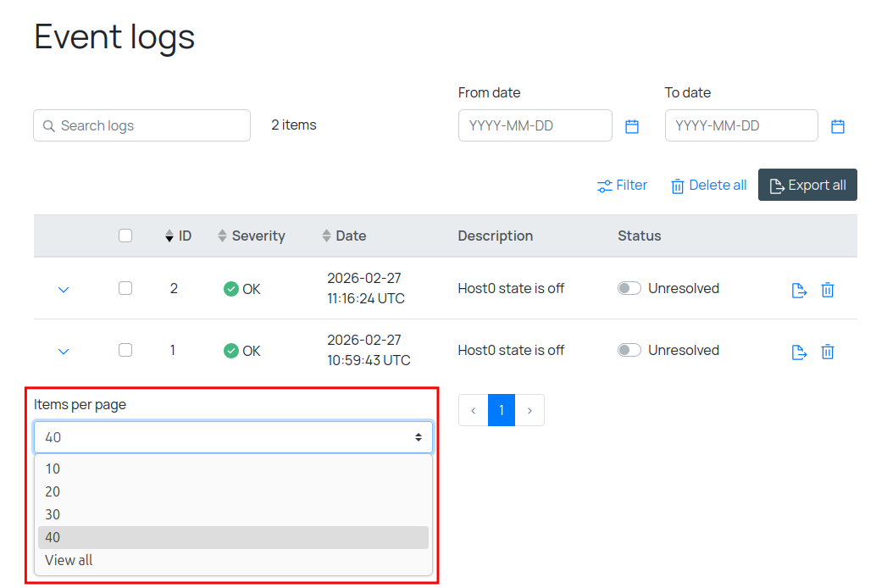Click the To date calendar icon
The height and width of the screenshot is (588, 876).
pos(838,126)
